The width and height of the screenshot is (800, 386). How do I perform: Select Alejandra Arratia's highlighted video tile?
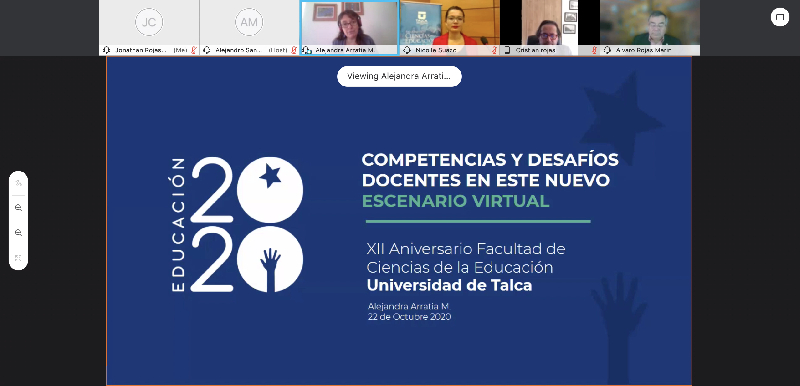tap(349, 28)
